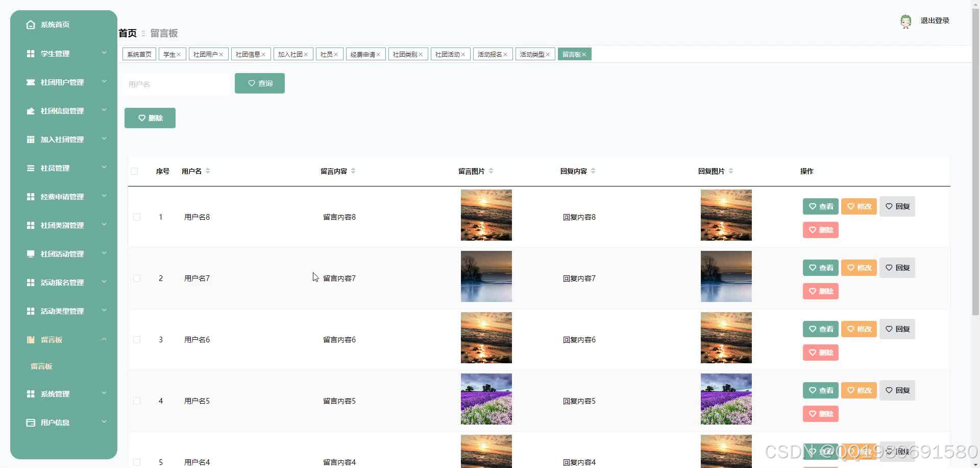980x468 pixels.
Task: Click the grid icon beside 活动报名管理
Action: coord(31,283)
